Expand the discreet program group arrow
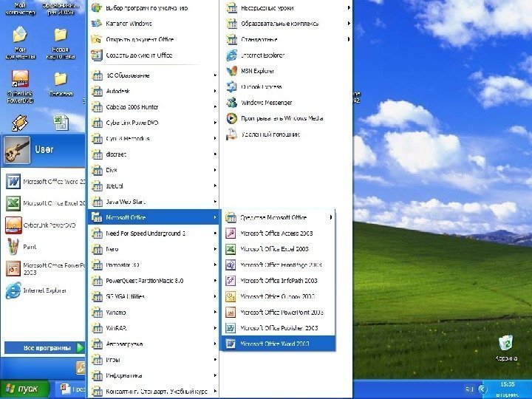 (215, 154)
